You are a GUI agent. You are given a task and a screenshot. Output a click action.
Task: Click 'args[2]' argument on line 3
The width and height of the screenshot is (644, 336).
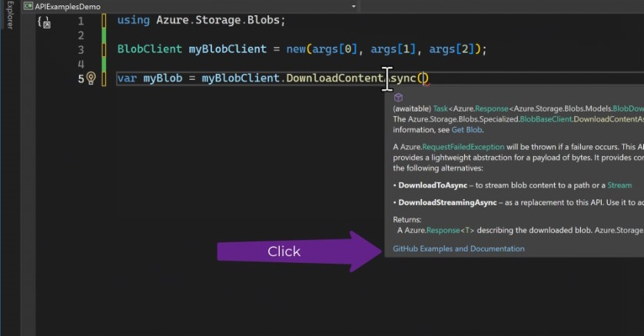click(451, 49)
